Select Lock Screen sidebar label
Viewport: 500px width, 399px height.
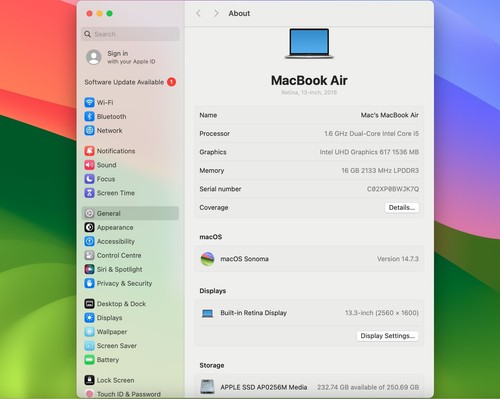pos(115,380)
